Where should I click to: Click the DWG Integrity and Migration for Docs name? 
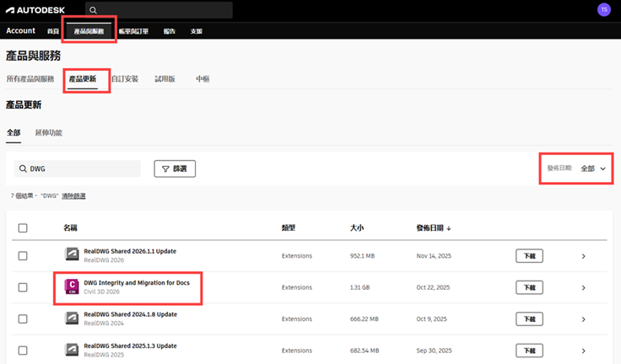[137, 283]
